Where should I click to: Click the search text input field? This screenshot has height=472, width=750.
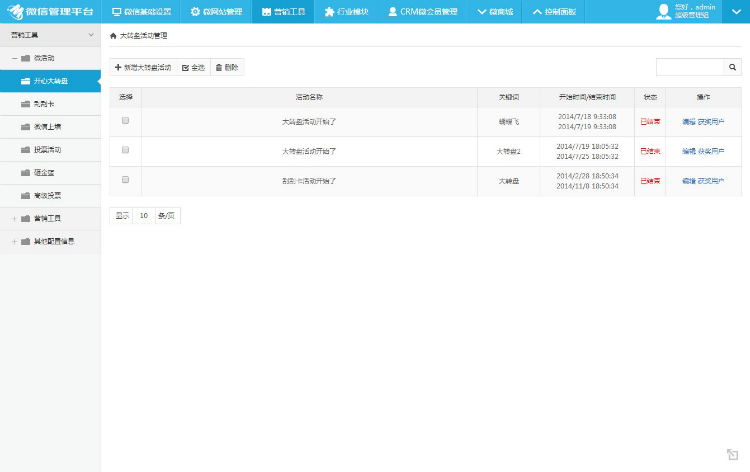(690, 67)
